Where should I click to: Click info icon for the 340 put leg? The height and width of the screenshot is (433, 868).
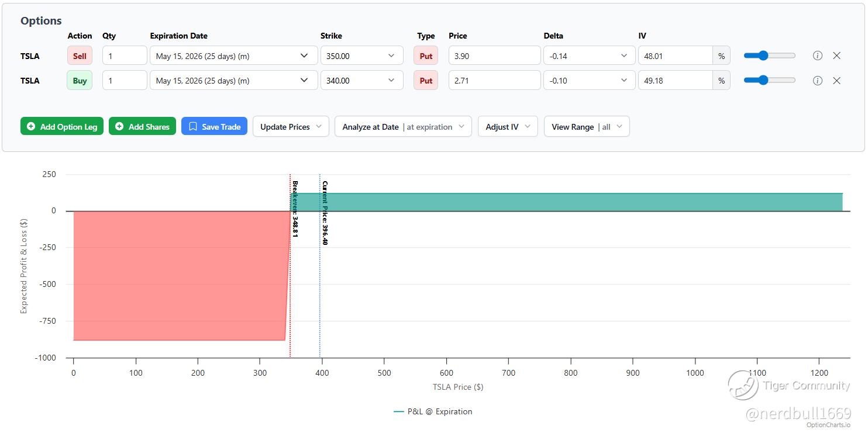pyautogui.click(x=818, y=81)
